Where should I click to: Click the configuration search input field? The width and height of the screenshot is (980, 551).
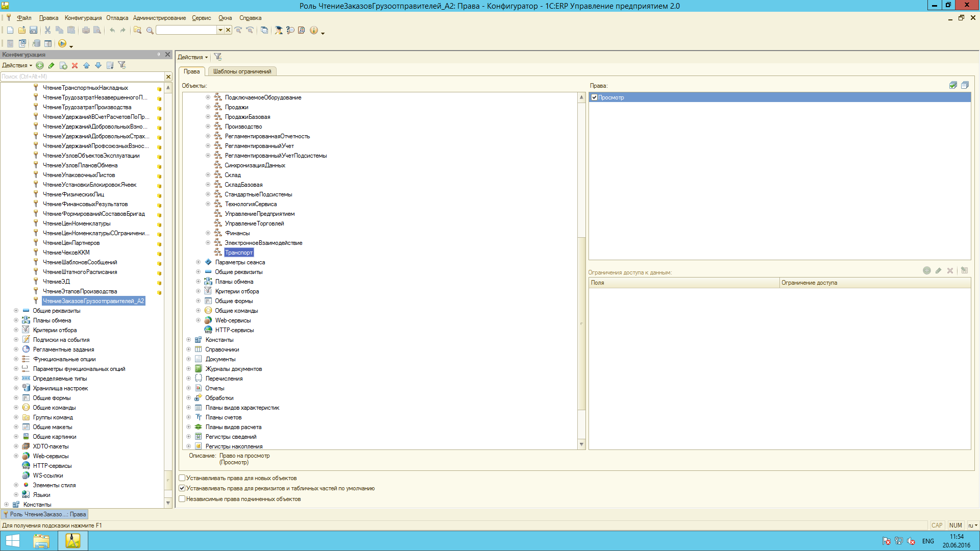click(82, 77)
